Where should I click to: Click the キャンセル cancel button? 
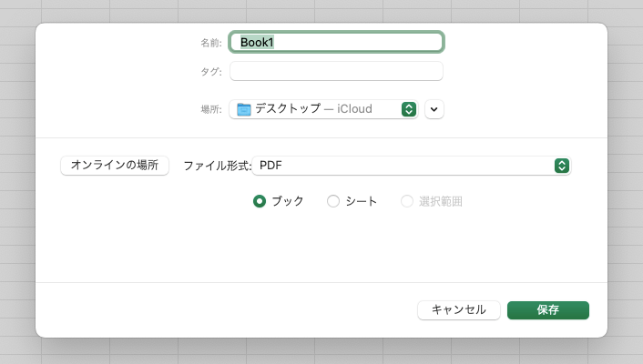pyautogui.click(x=458, y=310)
